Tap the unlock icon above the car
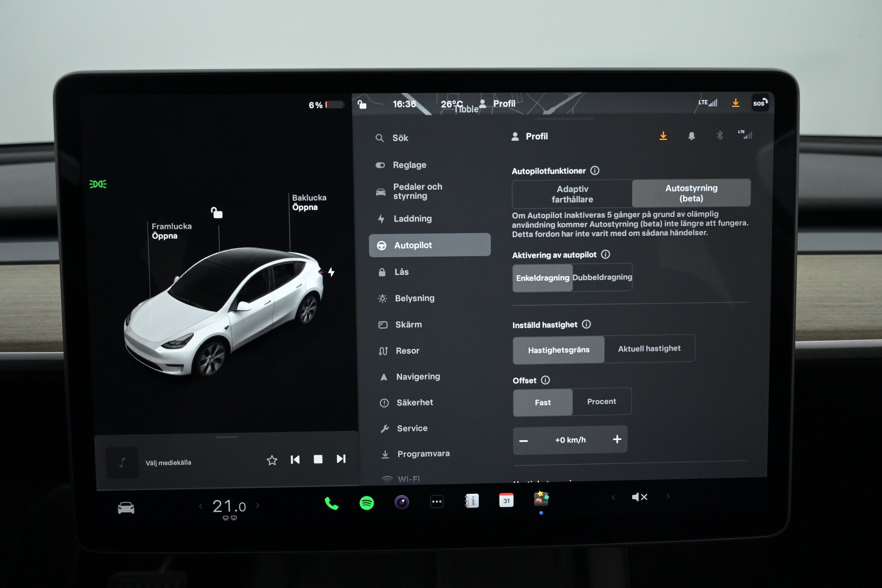Image resolution: width=882 pixels, height=588 pixels. [217, 213]
